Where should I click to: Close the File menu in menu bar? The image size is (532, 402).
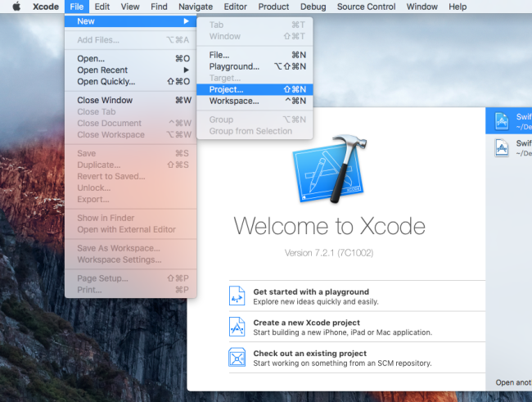[77, 7]
